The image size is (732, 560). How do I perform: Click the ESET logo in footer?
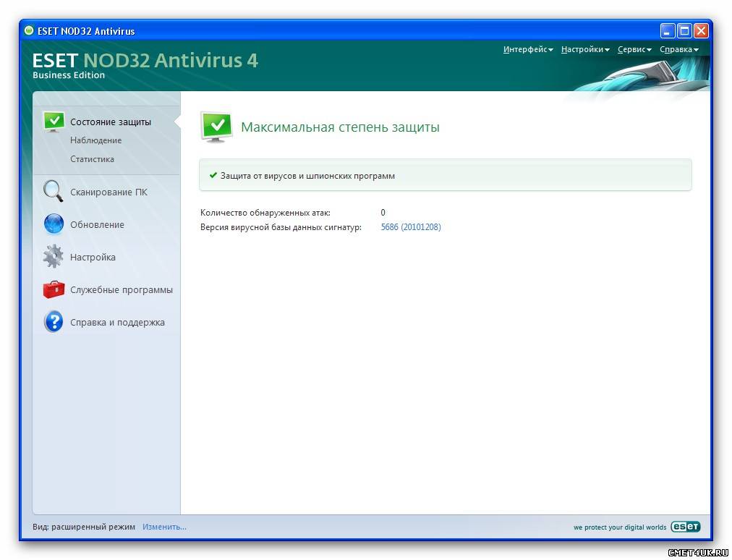click(x=685, y=527)
